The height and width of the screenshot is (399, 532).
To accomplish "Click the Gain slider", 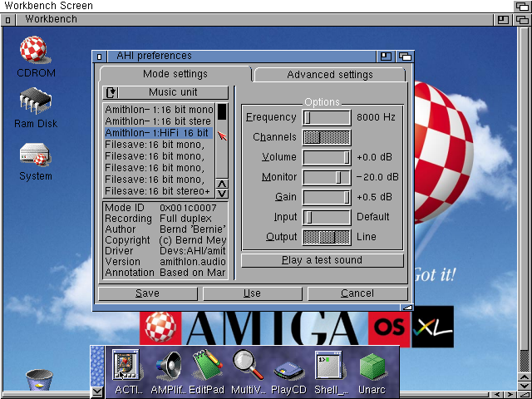I will coord(327,198).
